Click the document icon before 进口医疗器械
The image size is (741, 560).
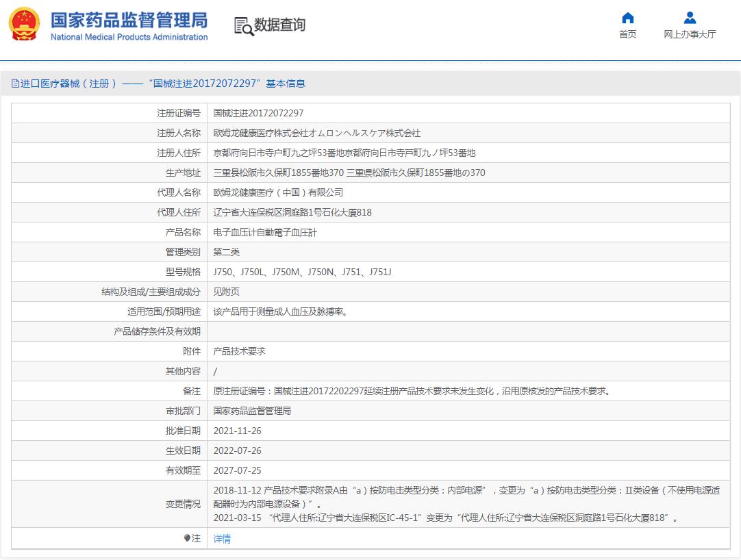[x=15, y=84]
